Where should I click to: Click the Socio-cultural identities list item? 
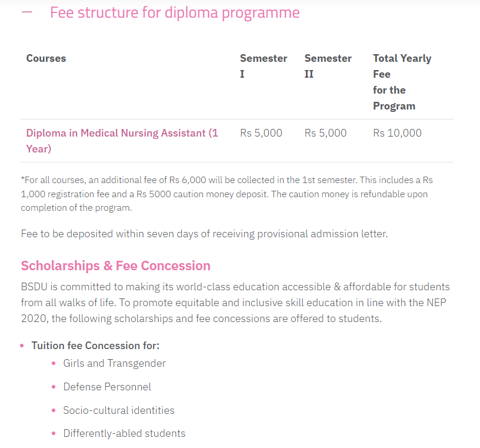(x=119, y=410)
